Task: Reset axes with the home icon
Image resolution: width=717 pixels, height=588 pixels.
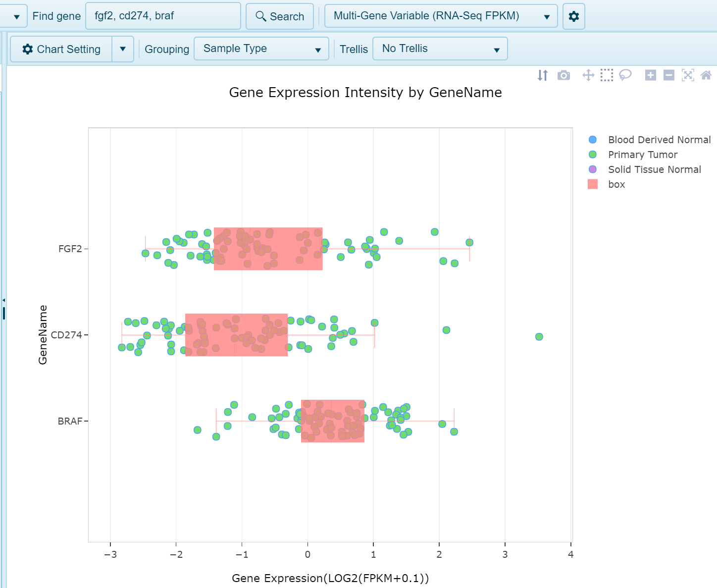Action: pos(707,75)
